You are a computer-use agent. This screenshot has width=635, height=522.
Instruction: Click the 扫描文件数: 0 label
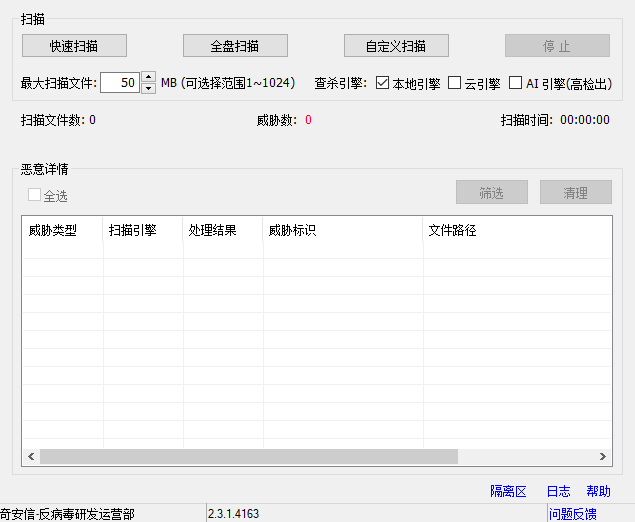(x=58, y=120)
